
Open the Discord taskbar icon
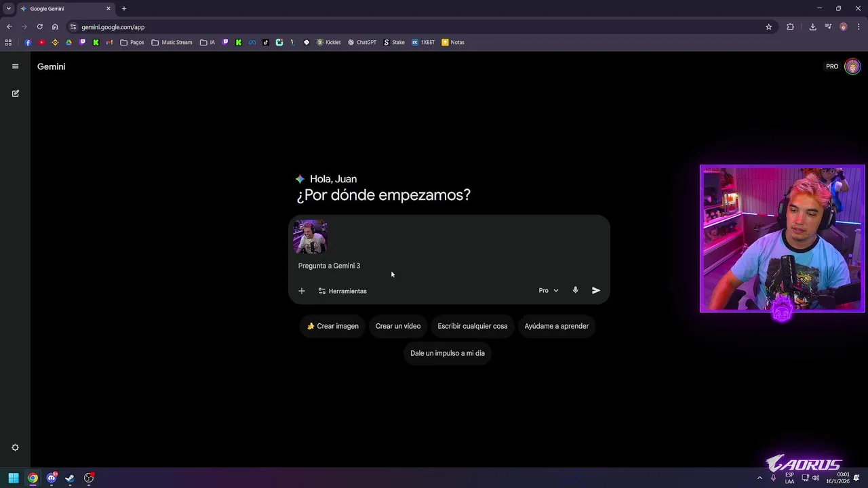click(x=52, y=478)
